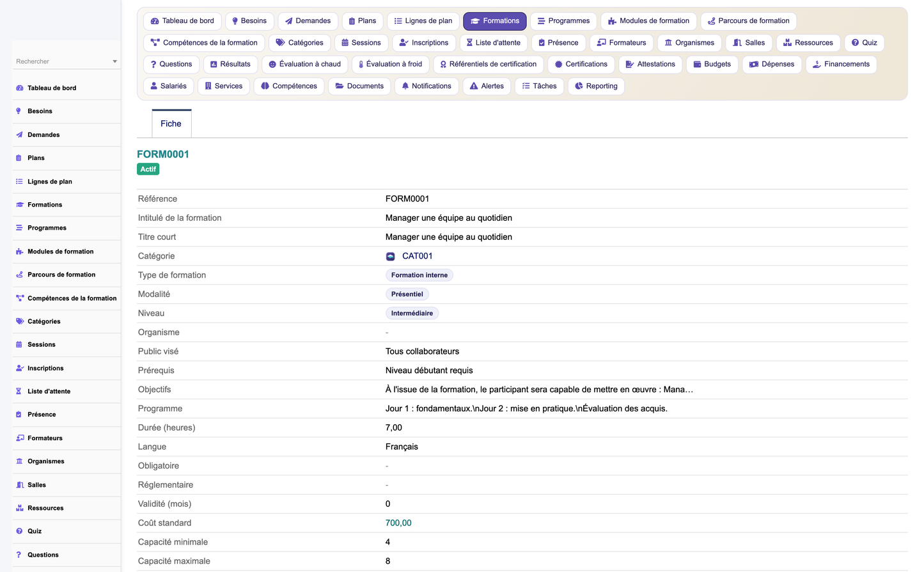Click the question circle icon beside sidebar Quiz
The height and width of the screenshot is (572, 924).
[19, 531]
